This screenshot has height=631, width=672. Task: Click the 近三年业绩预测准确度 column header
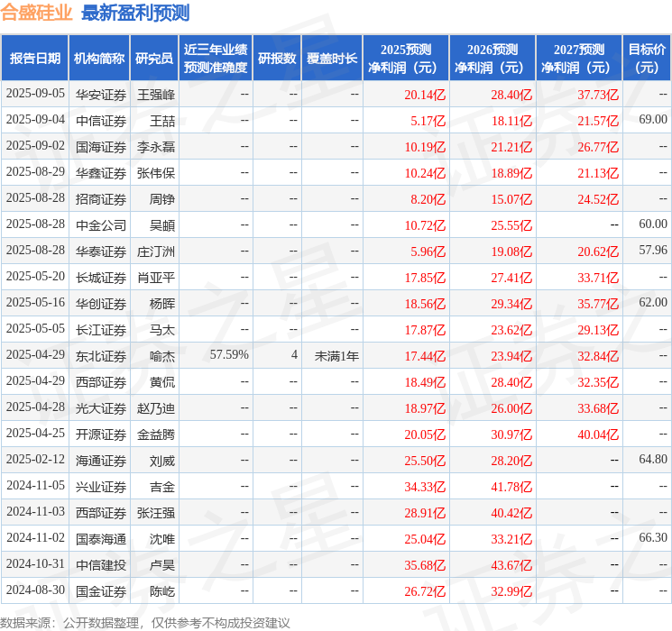pos(216,59)
